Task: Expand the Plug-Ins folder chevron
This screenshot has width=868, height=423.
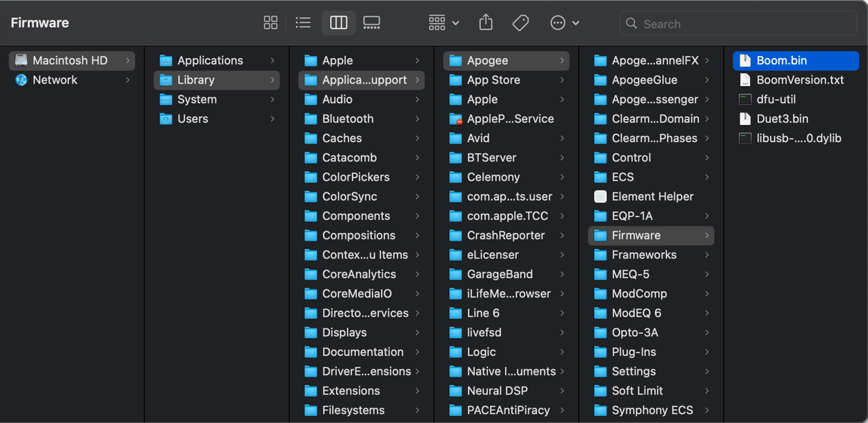Action: click(x=707, y=352)
